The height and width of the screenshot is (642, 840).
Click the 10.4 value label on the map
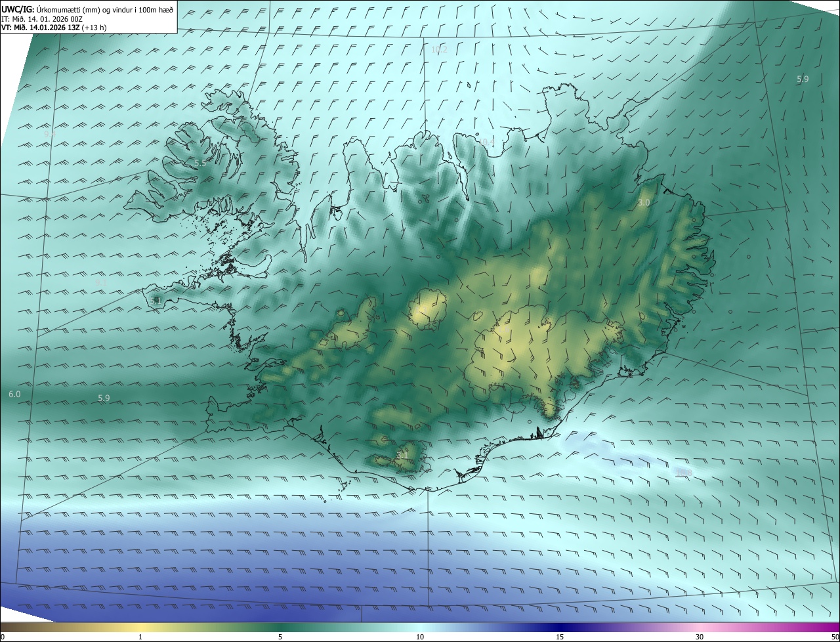point(486,142)
